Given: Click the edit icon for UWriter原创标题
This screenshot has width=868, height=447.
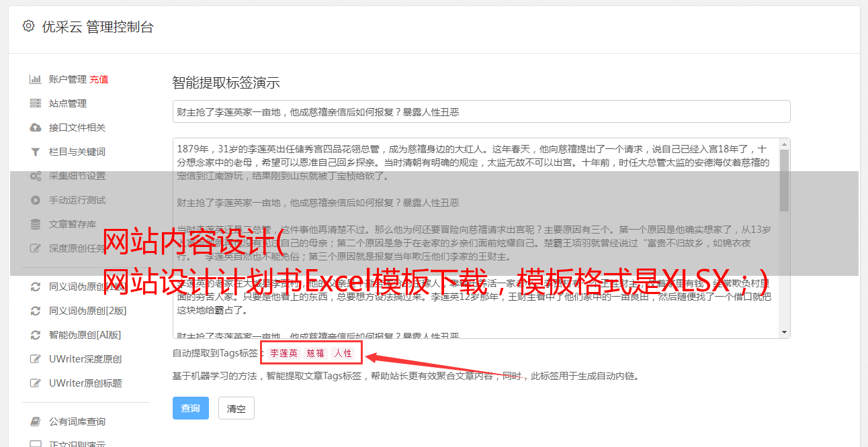Looking at the screenshot, I should (36, 383).
